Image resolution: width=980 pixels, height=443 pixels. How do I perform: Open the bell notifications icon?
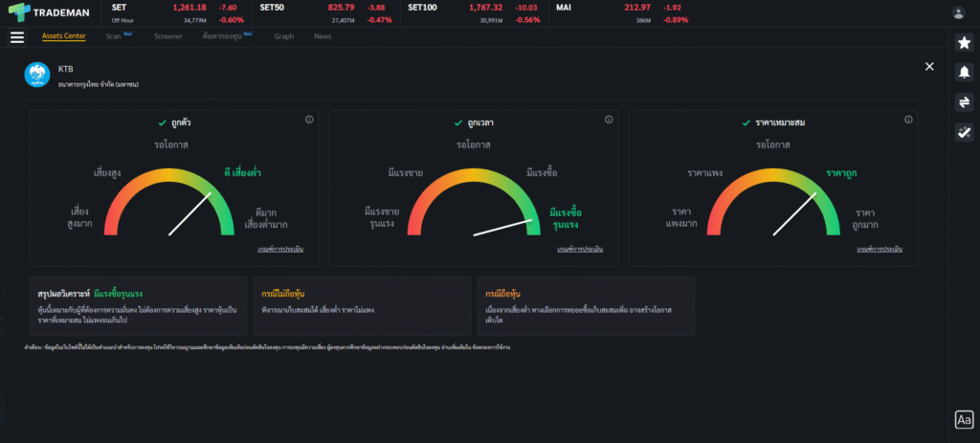click(964, 73)
